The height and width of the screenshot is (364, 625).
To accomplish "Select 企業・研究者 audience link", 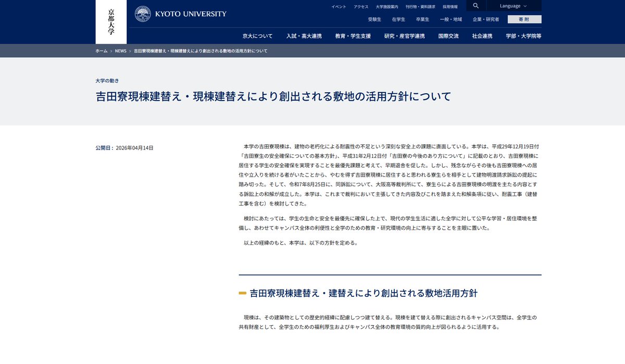I will pyautogui.click(x=485, y=19).
